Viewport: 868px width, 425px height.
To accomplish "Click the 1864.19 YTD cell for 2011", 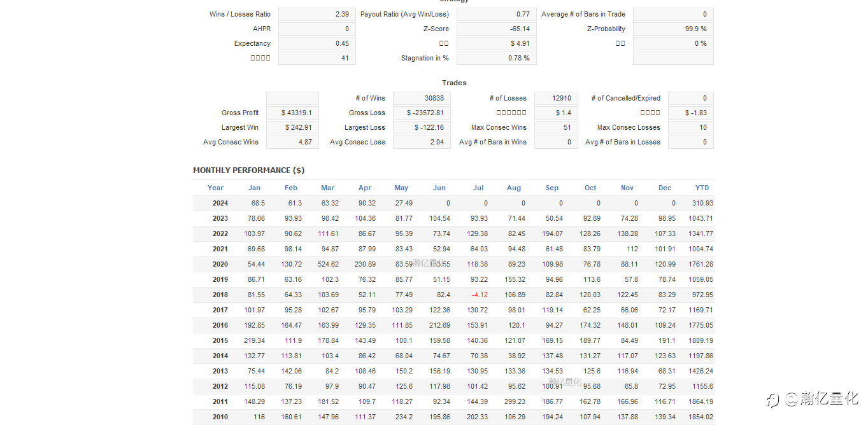I will pyautogui.click(x=701, y=401).
